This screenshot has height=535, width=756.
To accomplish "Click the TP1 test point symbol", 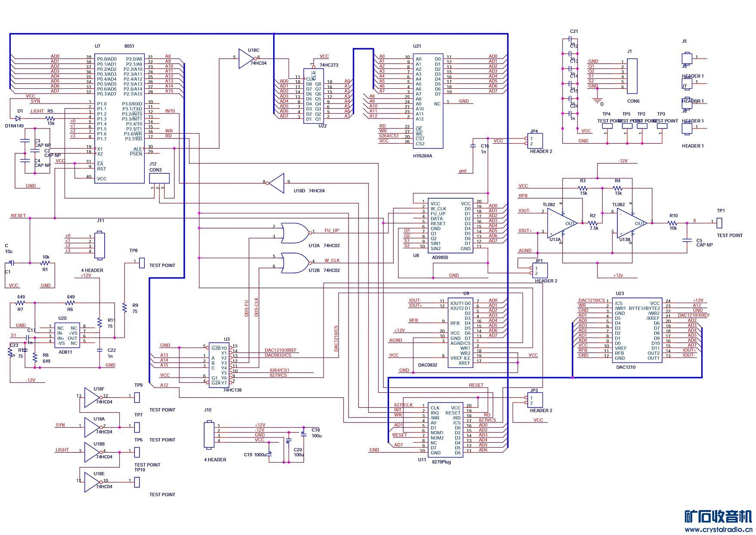I will coord(719,223).
